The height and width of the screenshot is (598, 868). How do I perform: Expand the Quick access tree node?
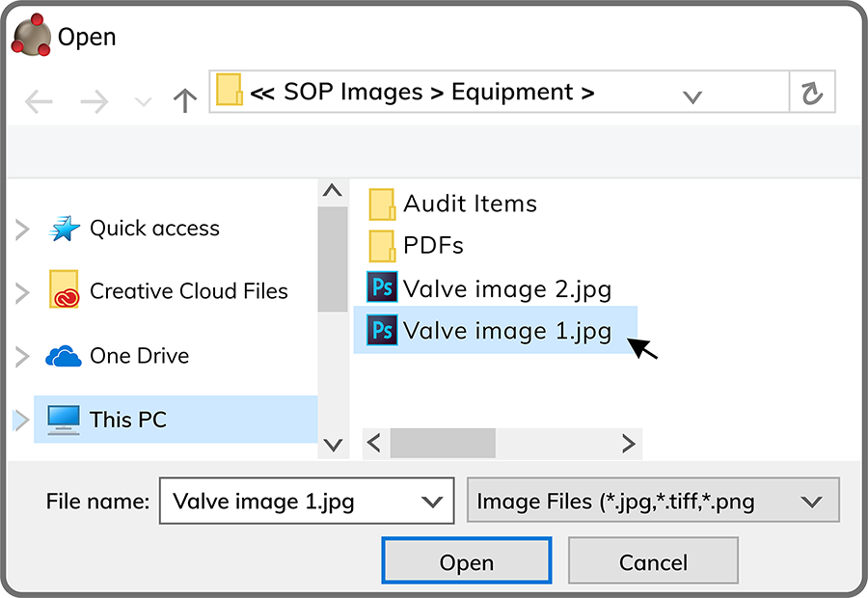pyautogui.click(x=21, y=230)
